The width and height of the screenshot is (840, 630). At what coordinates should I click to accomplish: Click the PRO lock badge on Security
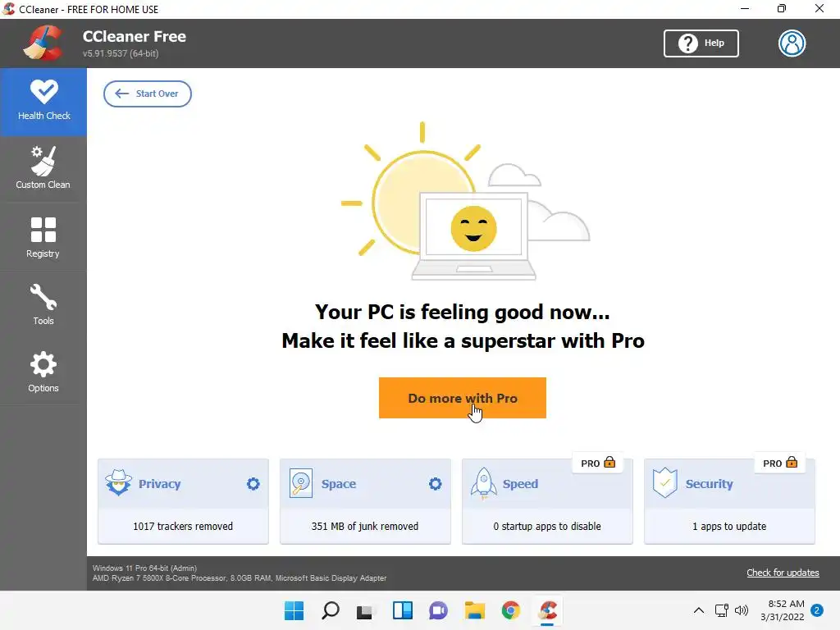point(780,463)
